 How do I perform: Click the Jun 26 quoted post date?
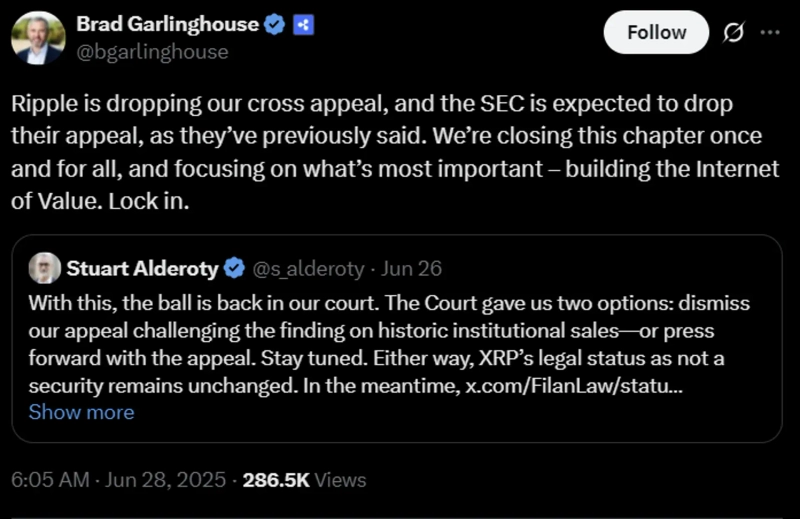pyautogui.click(x=410, y=268)
